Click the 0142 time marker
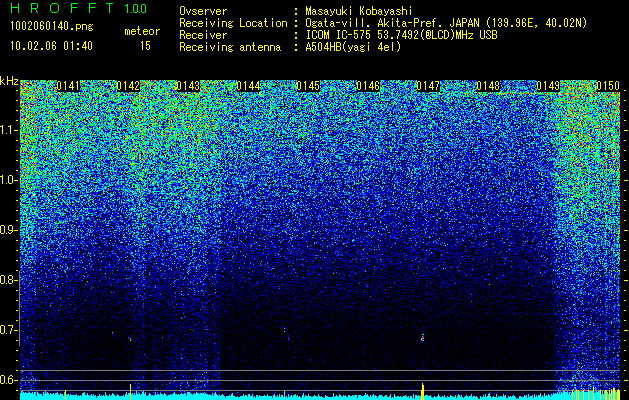The height and width of the screenshot is (400, 629). pyautogui.click(x=128, y=86)
